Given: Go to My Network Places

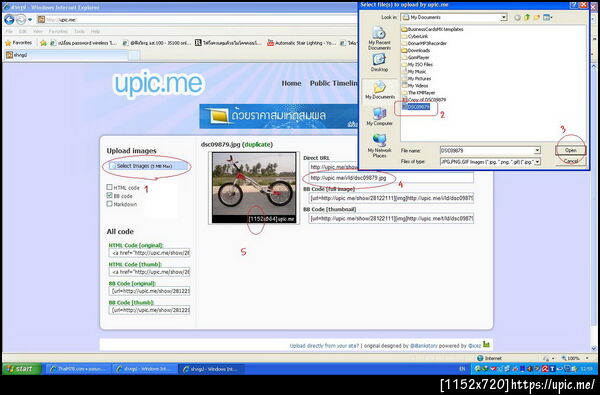Looking at the screenshot, I should click(379, 146).
